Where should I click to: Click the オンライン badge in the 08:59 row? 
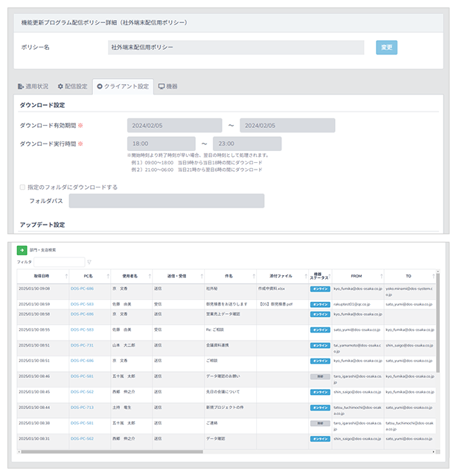pyautogui.click(x=320, y=304)
